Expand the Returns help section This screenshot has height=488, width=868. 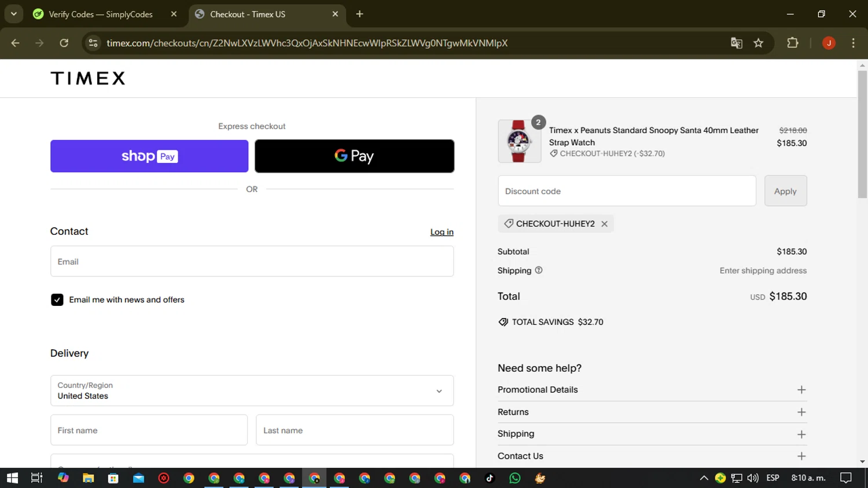tap(652, 412)
